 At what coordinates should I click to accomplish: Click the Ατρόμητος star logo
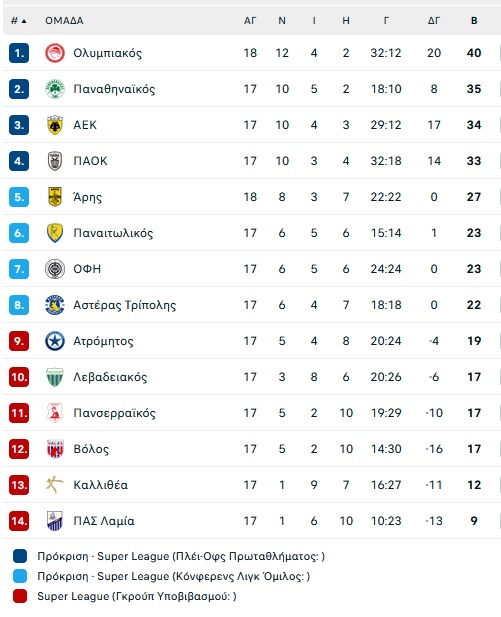(x=55, y=341)
